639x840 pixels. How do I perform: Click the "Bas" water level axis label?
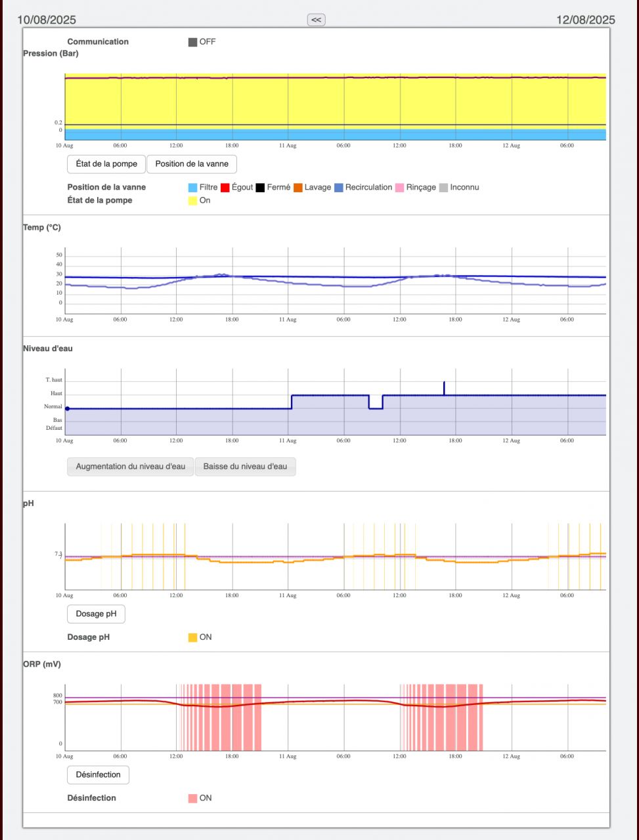click(x=58, y=420)
